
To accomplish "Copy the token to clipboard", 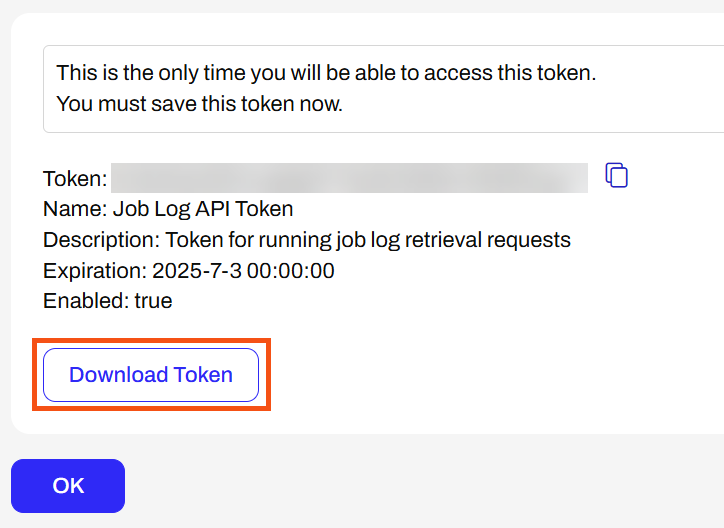I will pyautogui.click(x=616, y=175).
